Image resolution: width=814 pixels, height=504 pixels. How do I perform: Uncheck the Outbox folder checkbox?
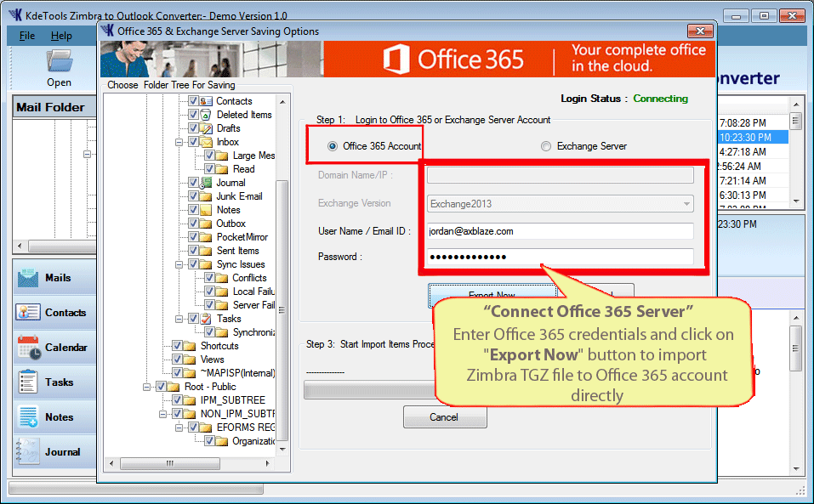coord(193,224)
